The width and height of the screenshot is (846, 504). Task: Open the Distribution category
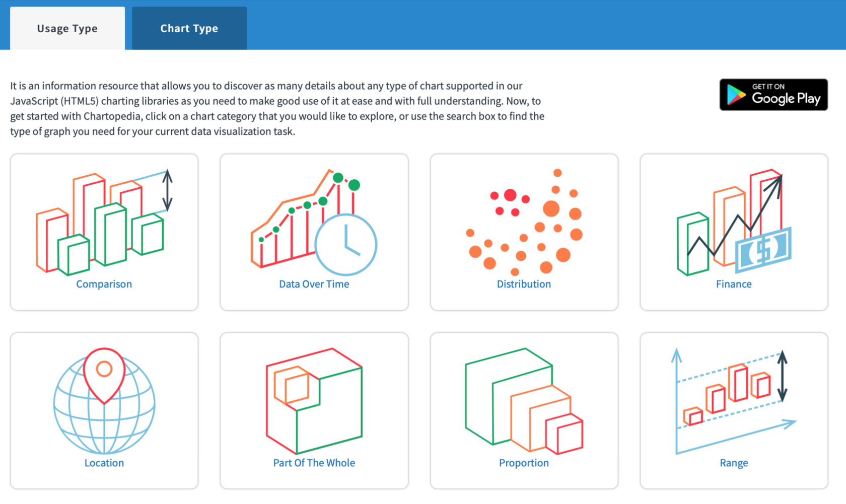point(524,283)
